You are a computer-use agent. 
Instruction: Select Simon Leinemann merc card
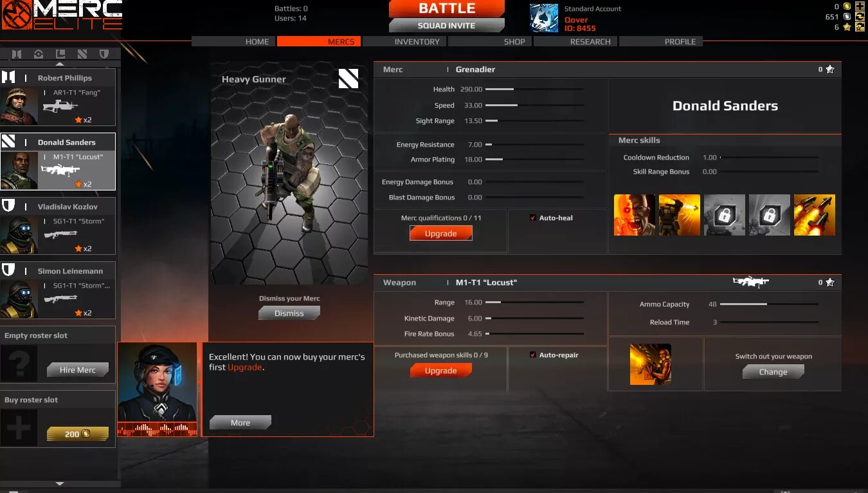click(x=58, y=290)
